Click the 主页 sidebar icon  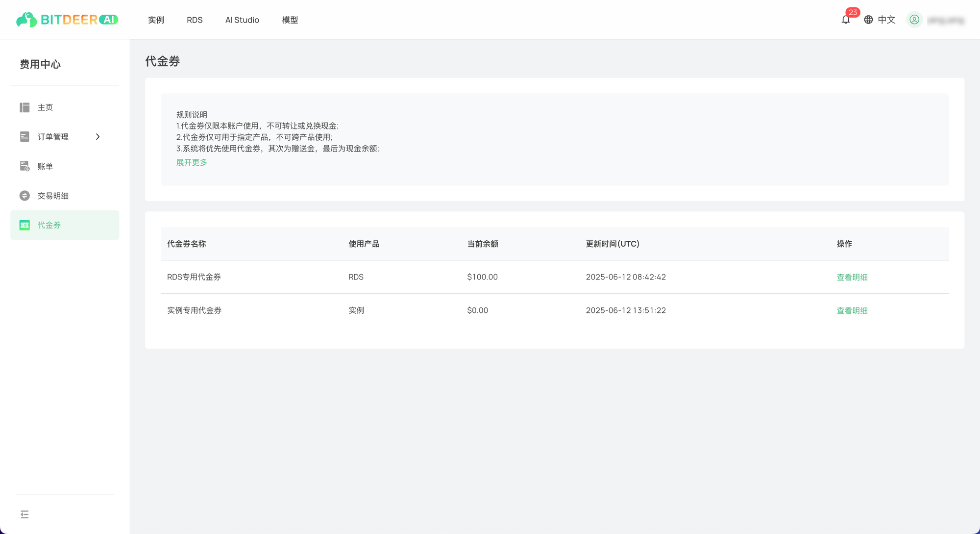tap(24, 107)
